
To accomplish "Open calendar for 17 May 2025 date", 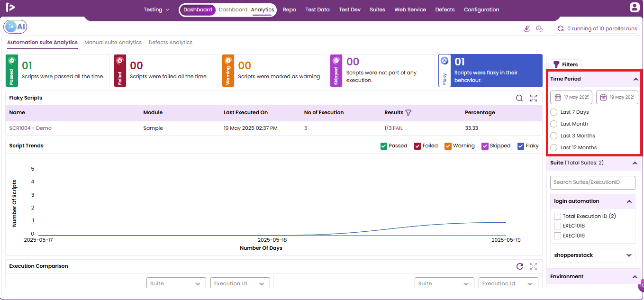I will click(x=558, y=97).
